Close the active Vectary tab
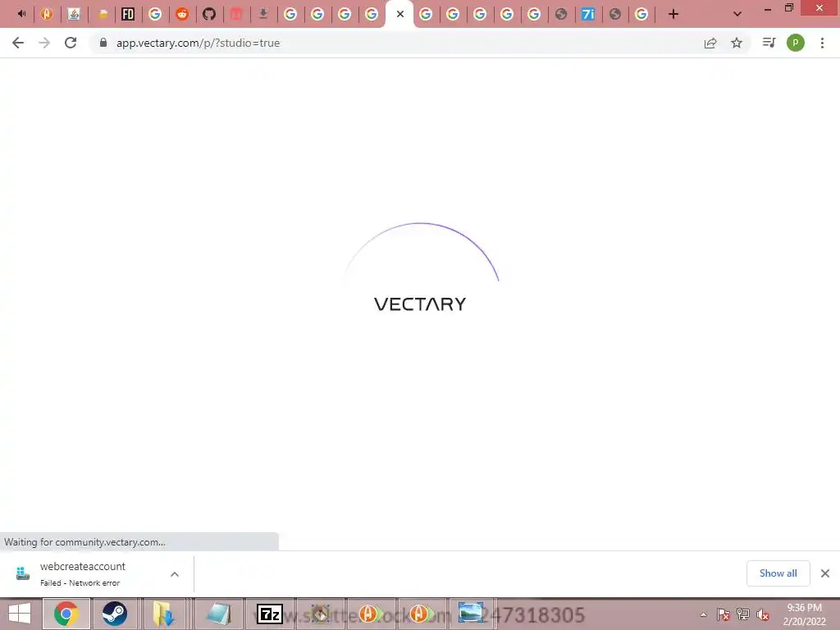The height and width of the screenshot is (630, 840). point(400,15)
